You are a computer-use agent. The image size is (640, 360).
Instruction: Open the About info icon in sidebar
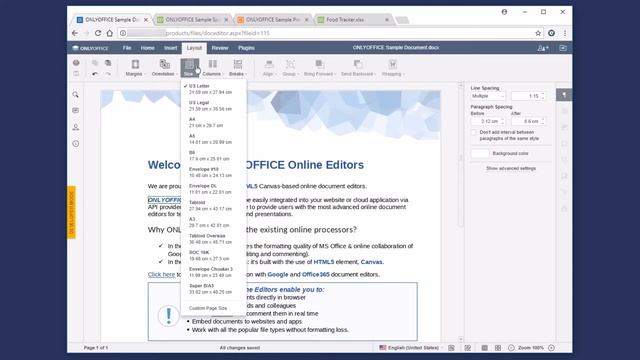click(76, 144)
